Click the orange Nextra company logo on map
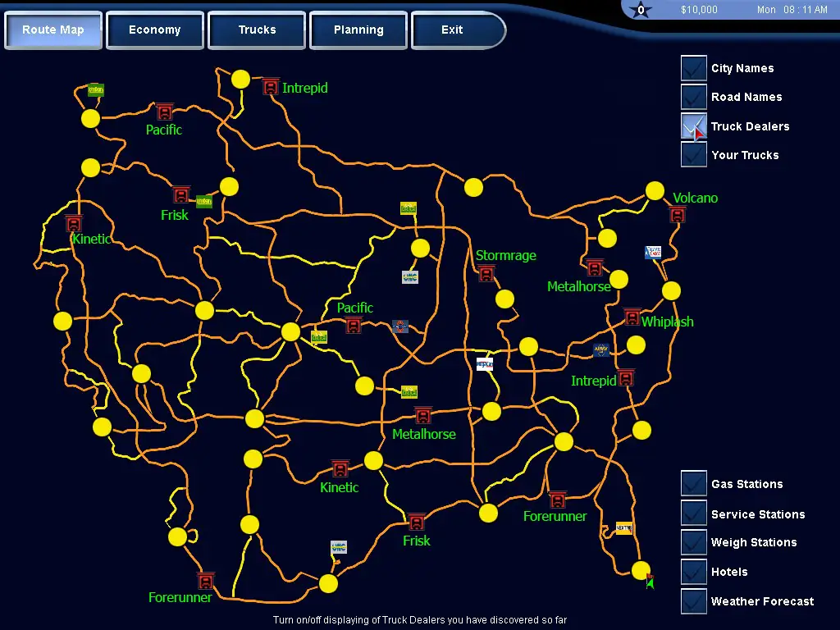Screen dimensions: 840x630 click(x=624, y=528)
